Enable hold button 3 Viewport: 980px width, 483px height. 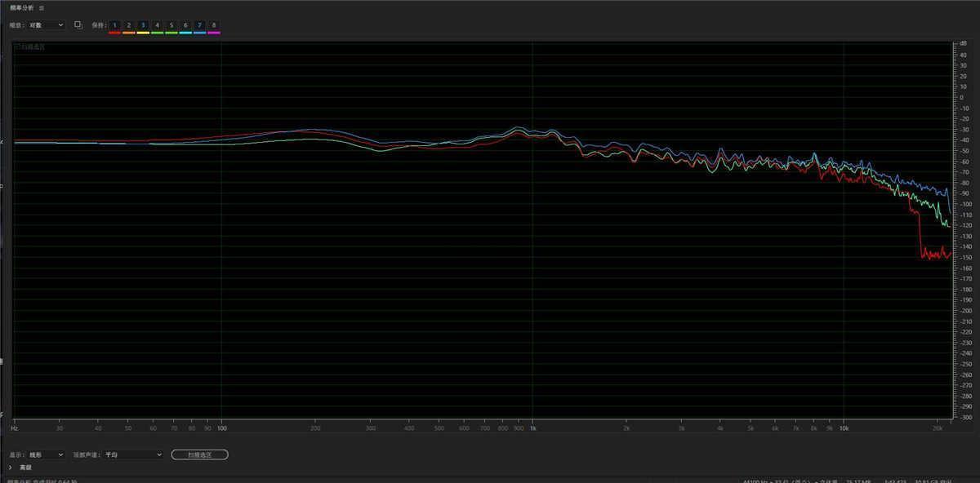[143, 25]
